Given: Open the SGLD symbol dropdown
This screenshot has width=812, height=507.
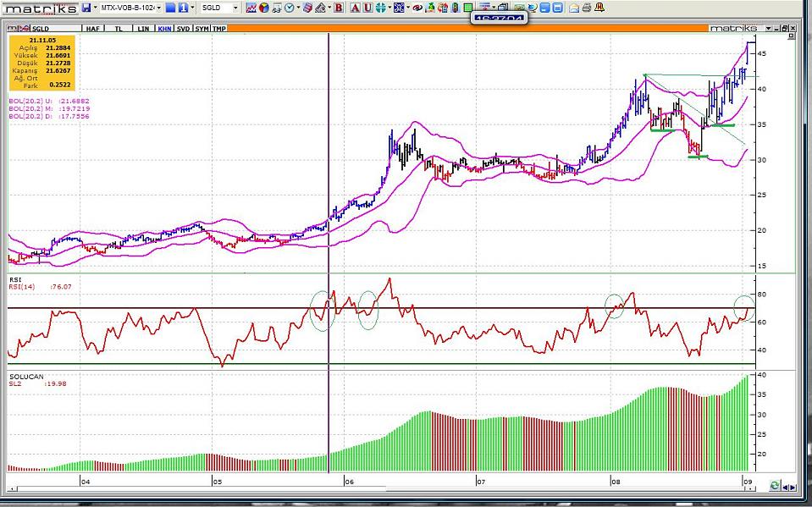Looking at the screenshot, I should [x=235, y=8].
